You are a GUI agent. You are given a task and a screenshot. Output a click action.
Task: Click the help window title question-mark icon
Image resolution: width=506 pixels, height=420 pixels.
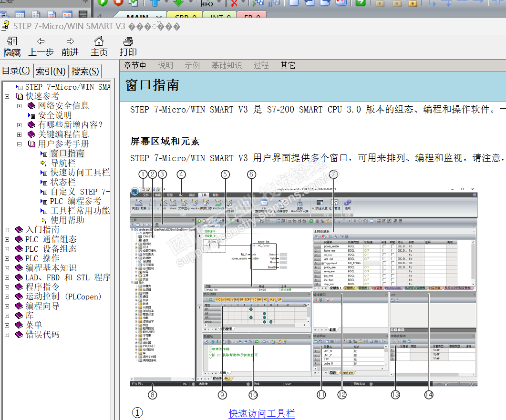pyautogui.click(x=5, y=26)
